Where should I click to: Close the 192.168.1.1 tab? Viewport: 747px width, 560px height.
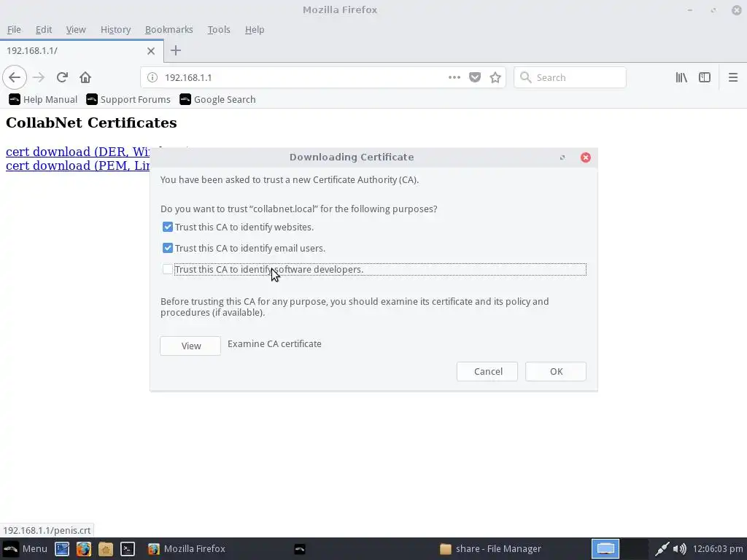coord(150,50)
